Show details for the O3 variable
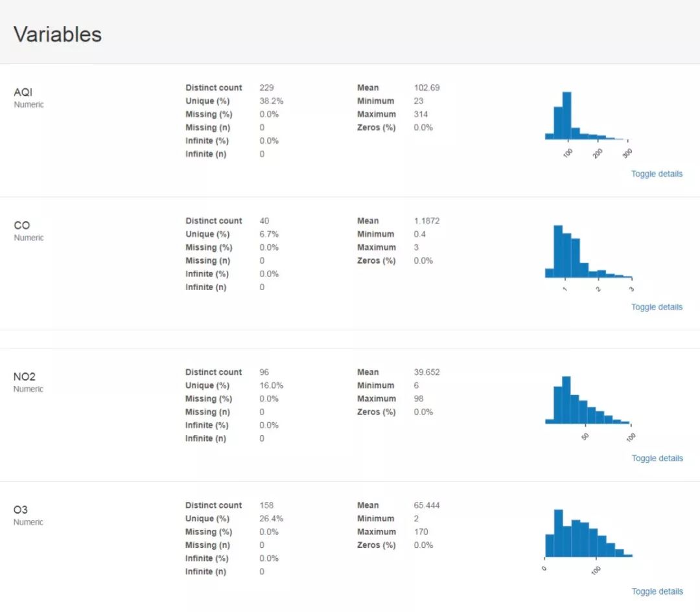 [657, 591]
